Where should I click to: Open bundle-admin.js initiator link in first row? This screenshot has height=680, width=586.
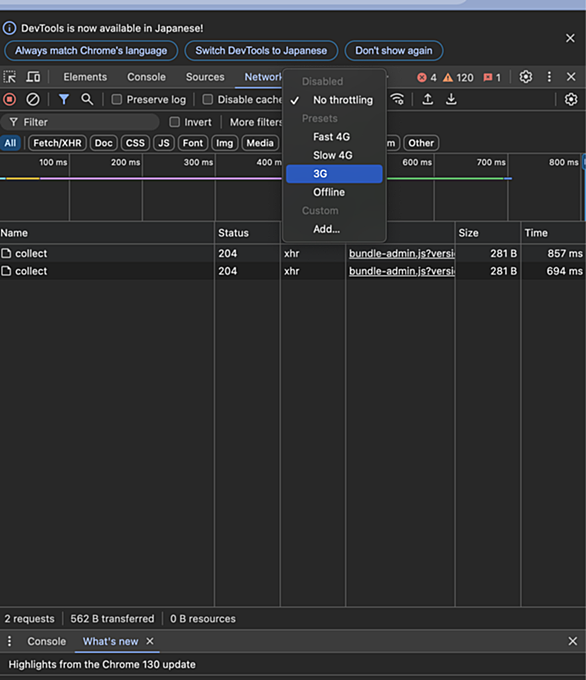click(402, 254)
